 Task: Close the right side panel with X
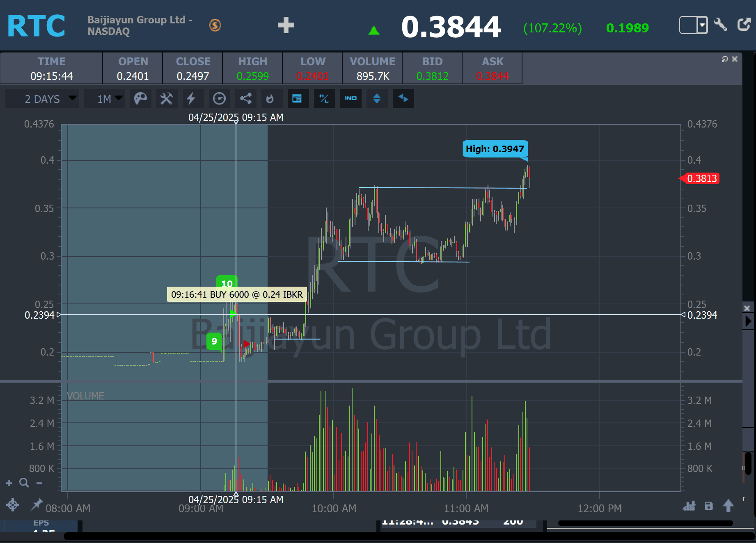747,308
